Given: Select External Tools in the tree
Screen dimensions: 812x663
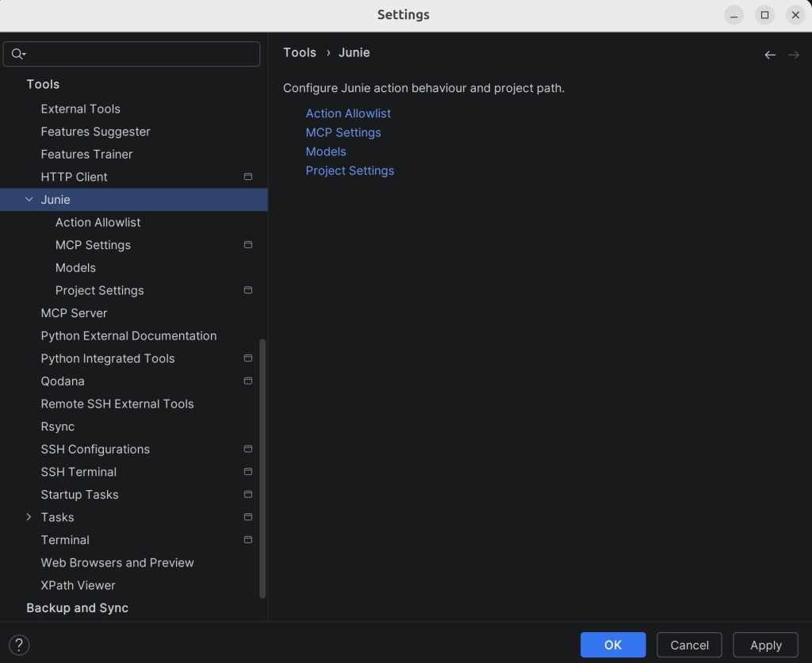Looking at the screenshot, I should 133,109.
